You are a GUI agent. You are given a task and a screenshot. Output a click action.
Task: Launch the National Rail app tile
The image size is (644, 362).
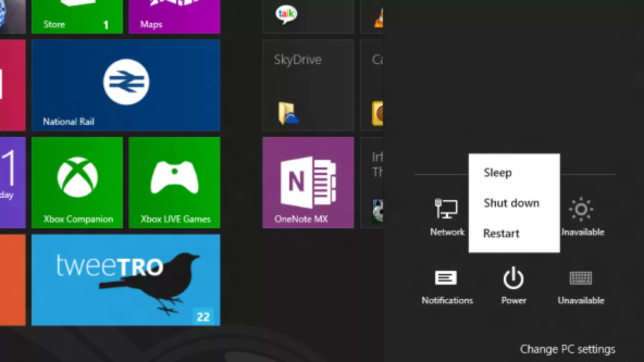pyautogui.click(x=126, y=85)
